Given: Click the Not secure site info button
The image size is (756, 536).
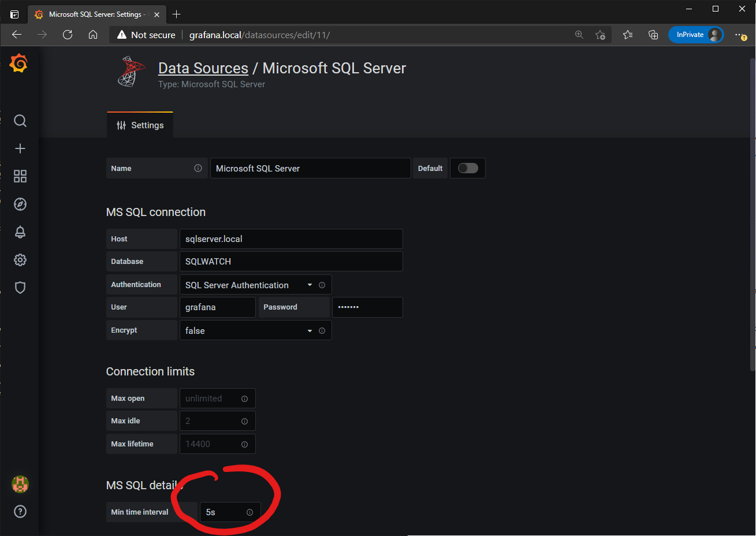Looking at the screenshot, I should click(x=146, y=35).
